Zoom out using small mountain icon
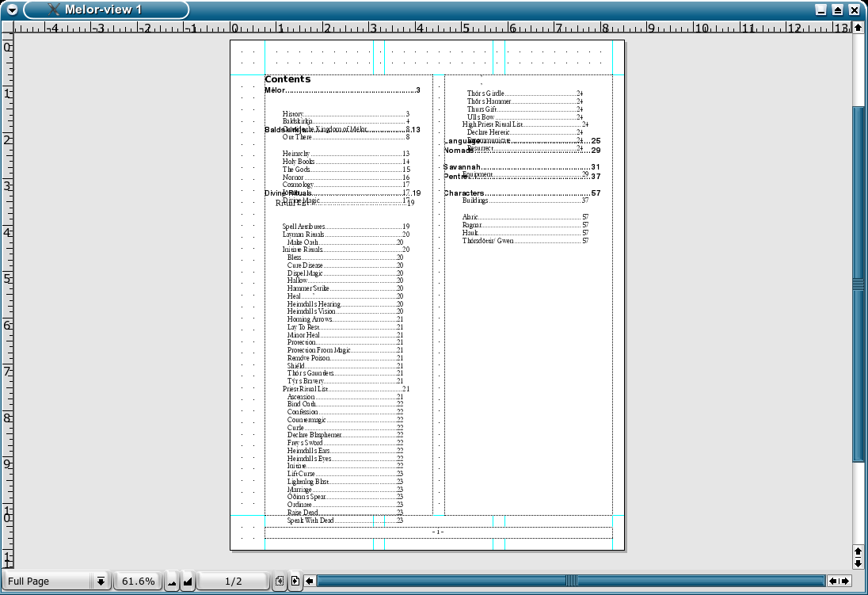Image resolution: width=868 pixels, height=595 pixels. point(172,582)
